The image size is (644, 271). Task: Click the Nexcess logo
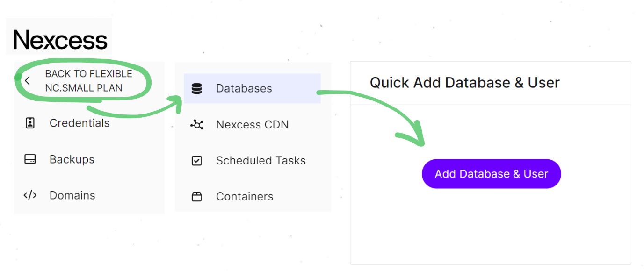point(60,40)
